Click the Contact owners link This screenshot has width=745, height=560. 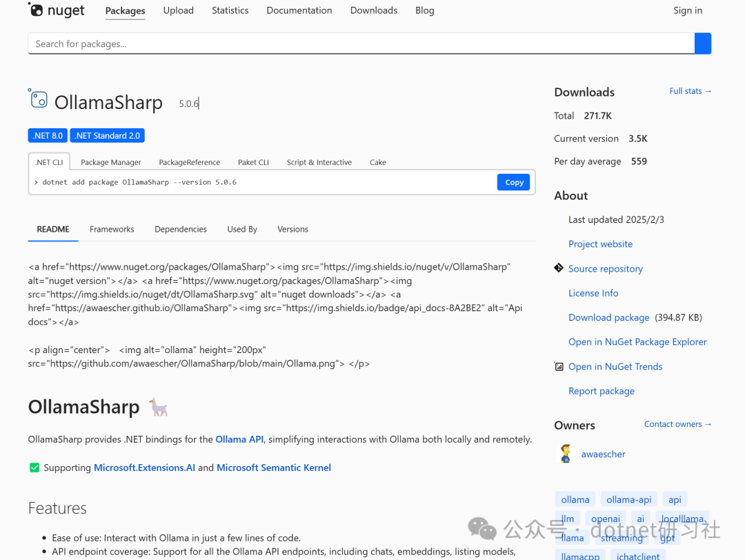coord(677,424)
